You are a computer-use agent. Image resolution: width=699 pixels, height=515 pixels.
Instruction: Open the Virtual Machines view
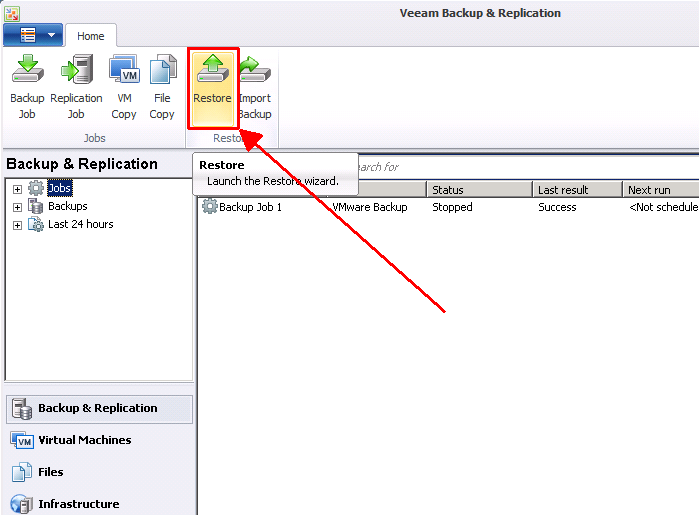99,440
